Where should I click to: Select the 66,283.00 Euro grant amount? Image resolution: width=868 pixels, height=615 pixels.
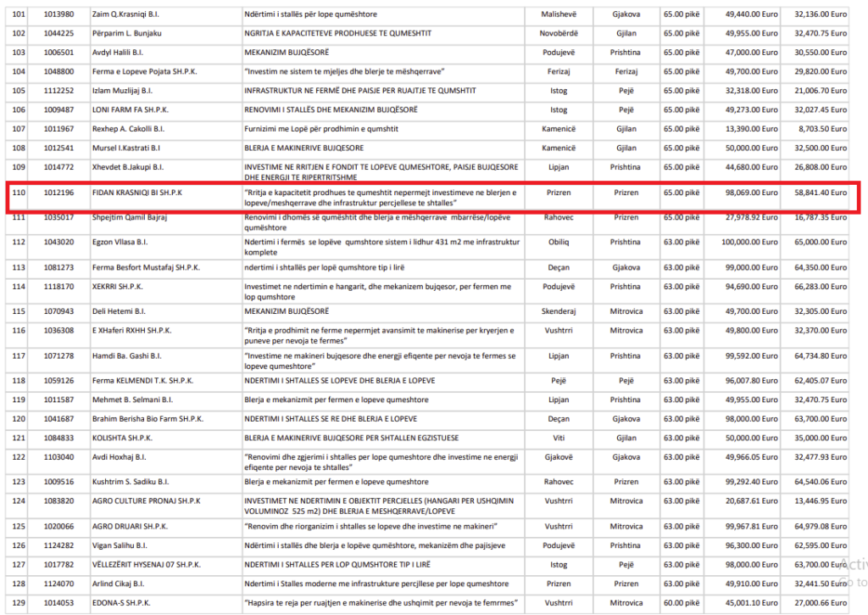(x=820, y=287)
